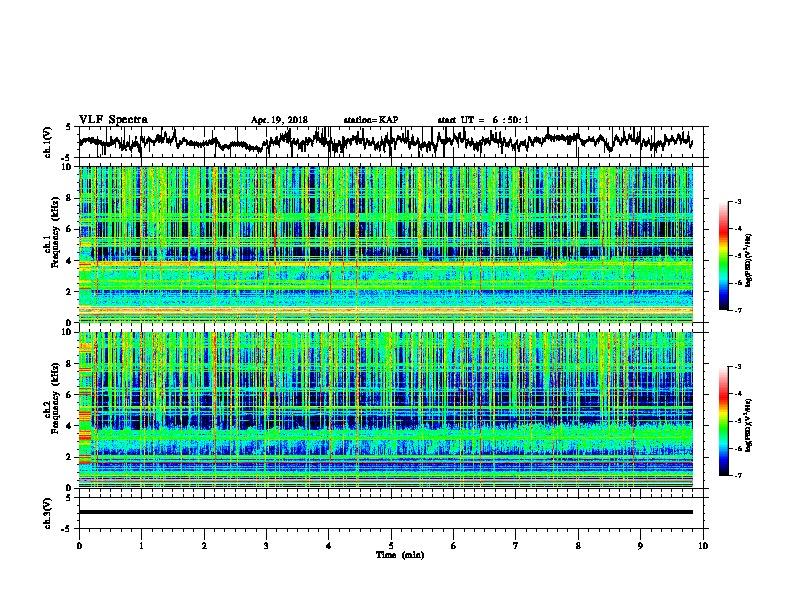Click the ch.2 spectrogram color scale bar
The width and height of the screenshot is (792, 612).
click(723, 421)
